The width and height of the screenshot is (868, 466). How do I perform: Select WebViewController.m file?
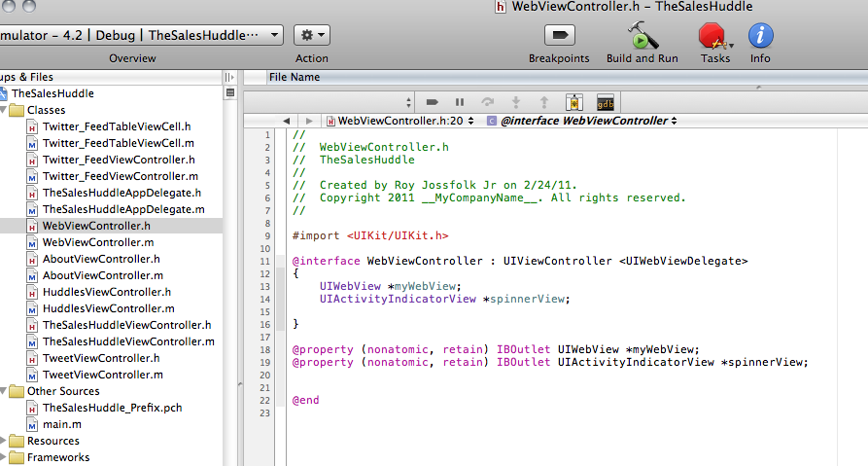pos(98,242)
